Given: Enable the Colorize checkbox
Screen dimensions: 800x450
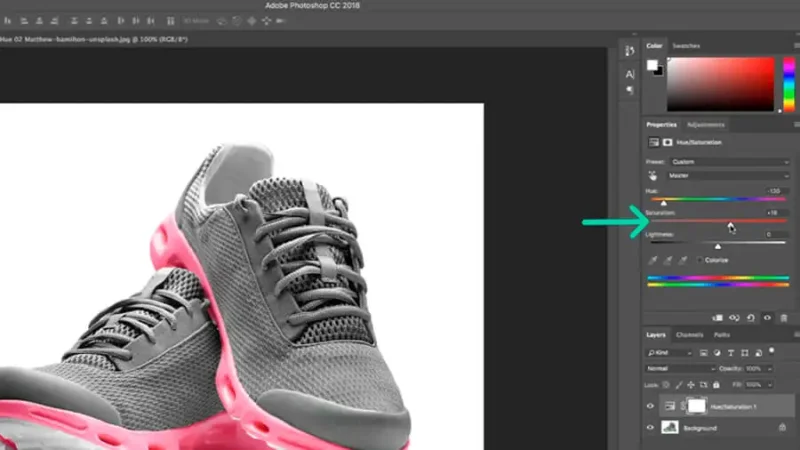Looking at the screenshot, I should [x=699, y=260].
